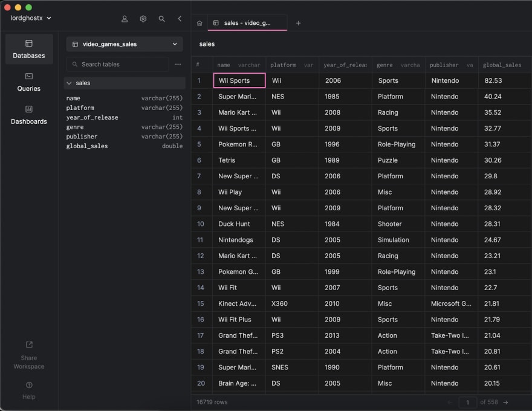The width and height of the screenshot is (532, 411).
Task: Click the page number input box
Action: (x=467, y=402)
